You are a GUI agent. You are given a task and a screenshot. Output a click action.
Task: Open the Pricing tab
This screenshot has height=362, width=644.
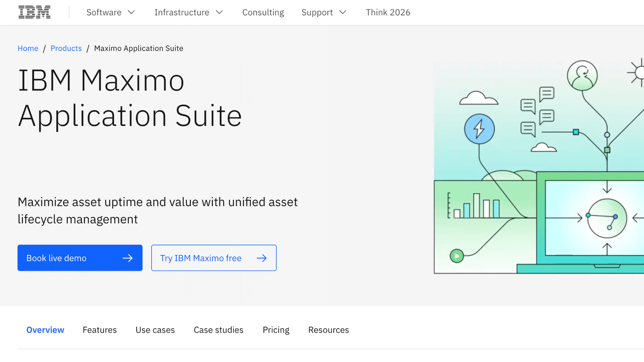(276, 330)
